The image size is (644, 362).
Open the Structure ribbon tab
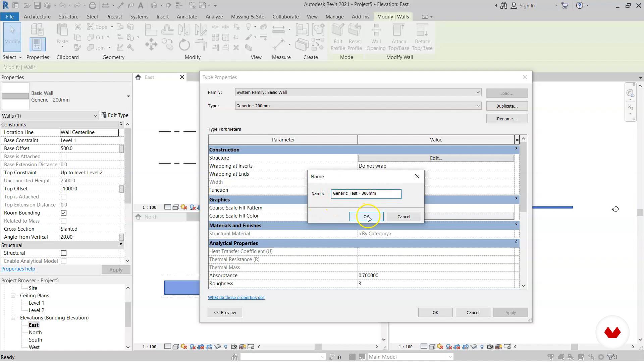(x=68, y=17)
